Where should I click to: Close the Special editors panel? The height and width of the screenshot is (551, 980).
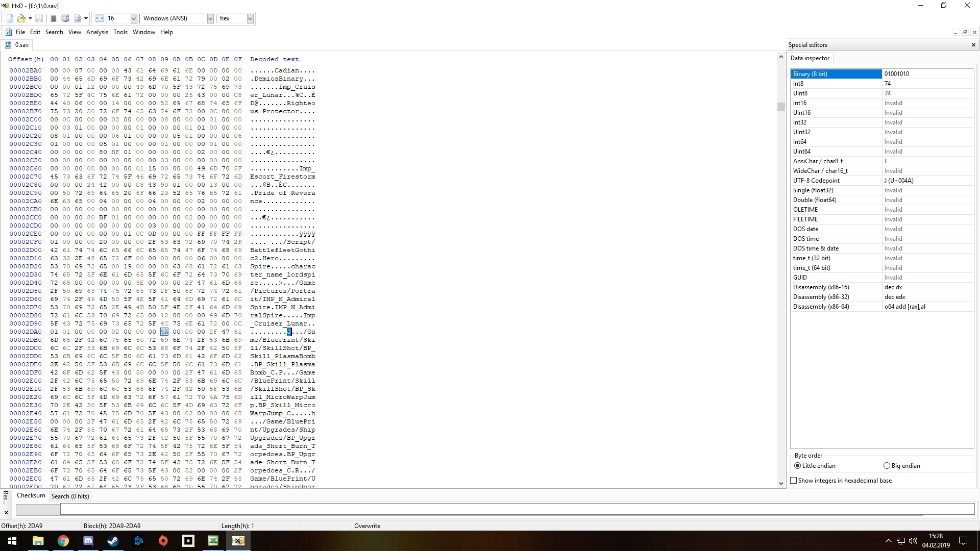[x=973, y=45]
